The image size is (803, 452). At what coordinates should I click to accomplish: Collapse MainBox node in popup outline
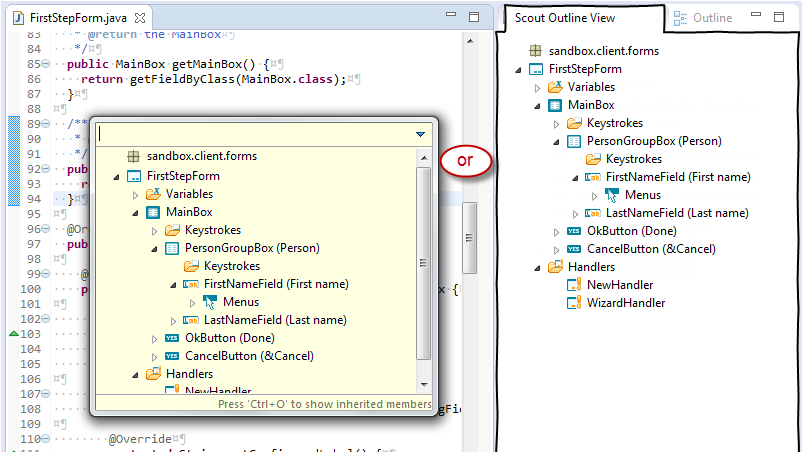pos(135,213)
